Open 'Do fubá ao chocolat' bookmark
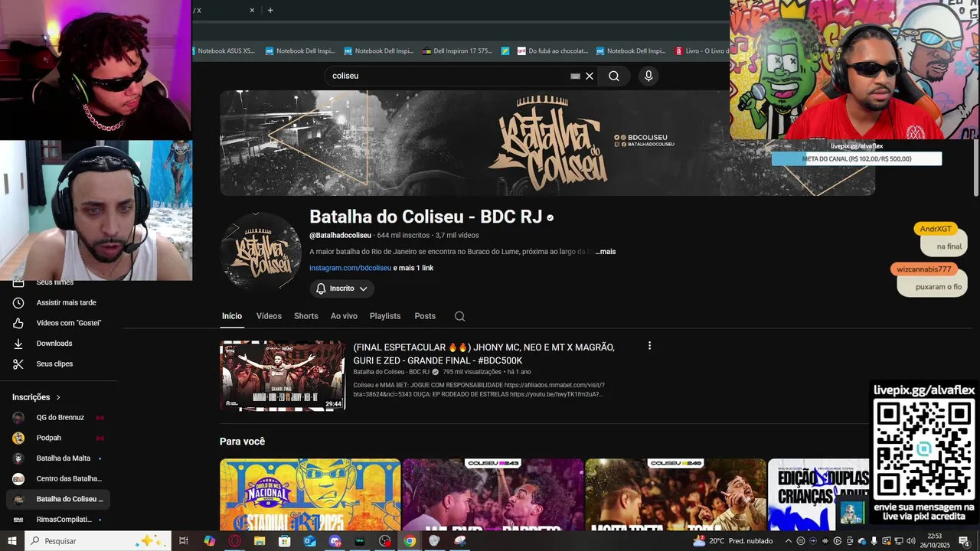 click(553, 51)
